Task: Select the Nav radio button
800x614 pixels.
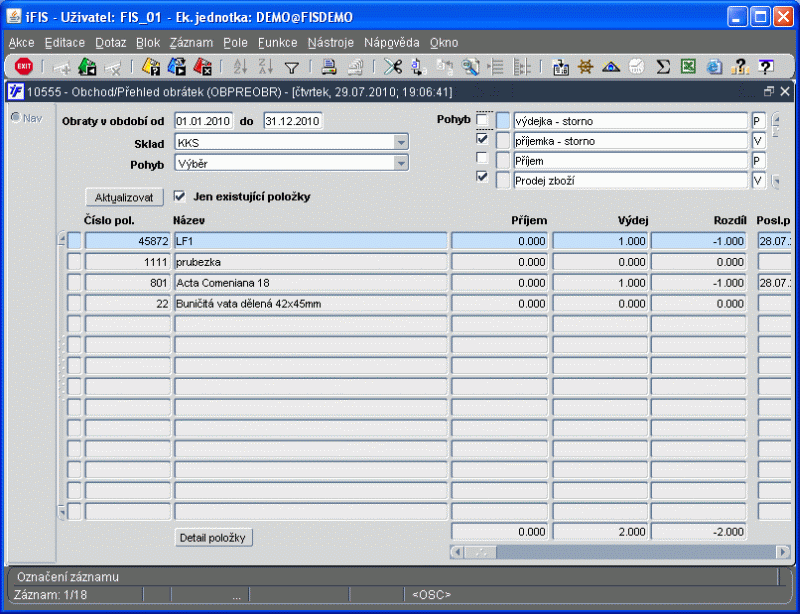Action: (x=16, y=118)
